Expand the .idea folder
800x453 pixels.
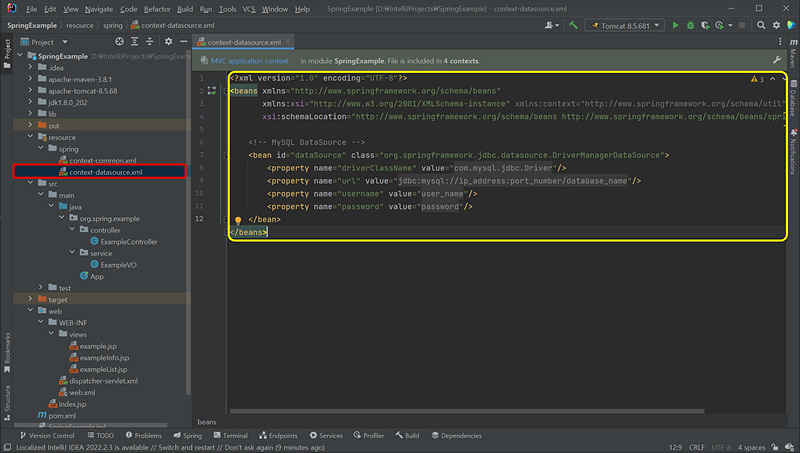pyautogui.click(x=30, y=67)
